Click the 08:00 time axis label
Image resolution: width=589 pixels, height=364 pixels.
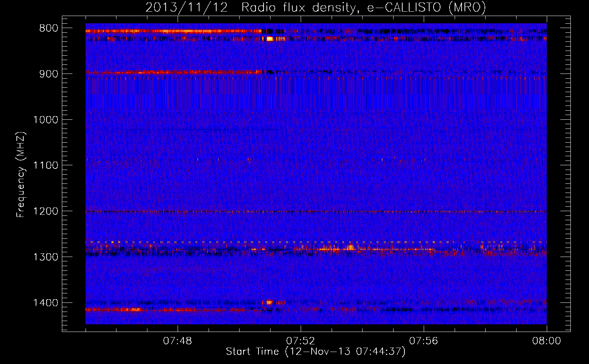[x=546, y=341]
